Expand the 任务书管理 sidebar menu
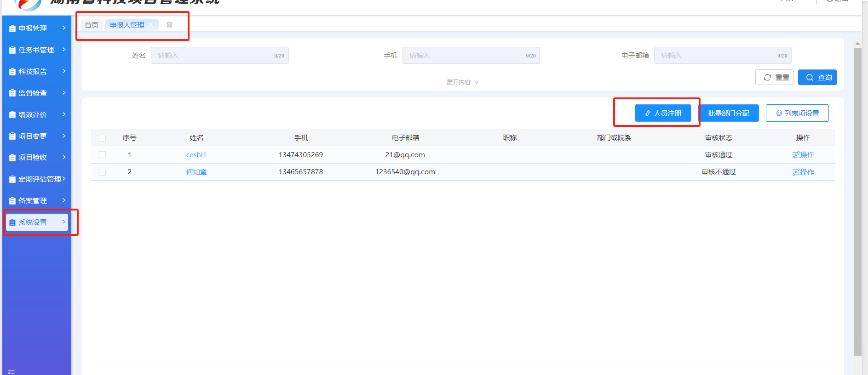Viewport: 868px width, 375px height. [x=37, y=50]
